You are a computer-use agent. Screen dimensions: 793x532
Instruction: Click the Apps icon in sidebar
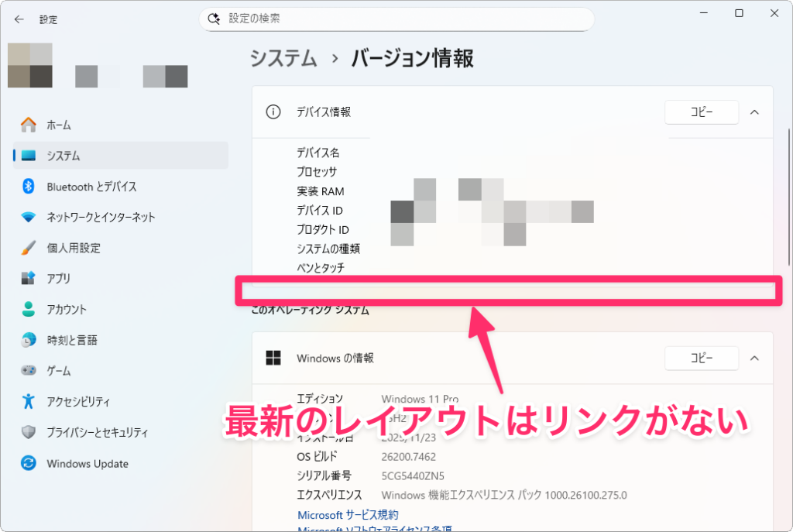29,279
